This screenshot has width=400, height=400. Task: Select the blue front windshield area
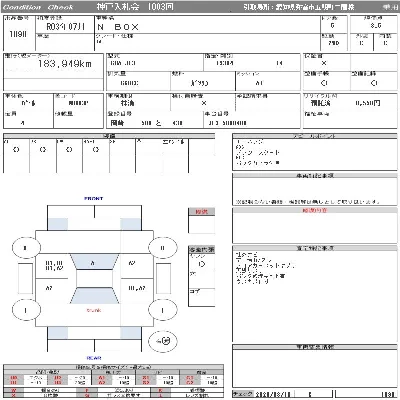(x=94, y=262)
